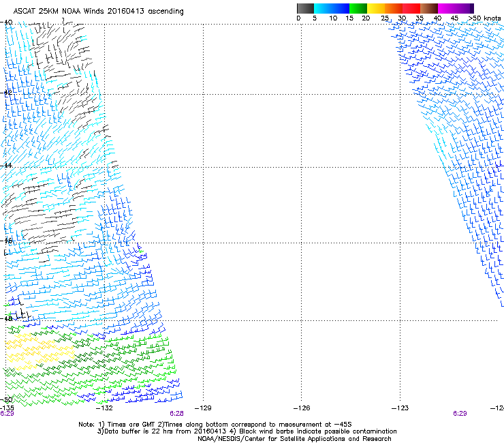
Task: Click the '20' tick label under color bar
Action: [x=366, y=18]
